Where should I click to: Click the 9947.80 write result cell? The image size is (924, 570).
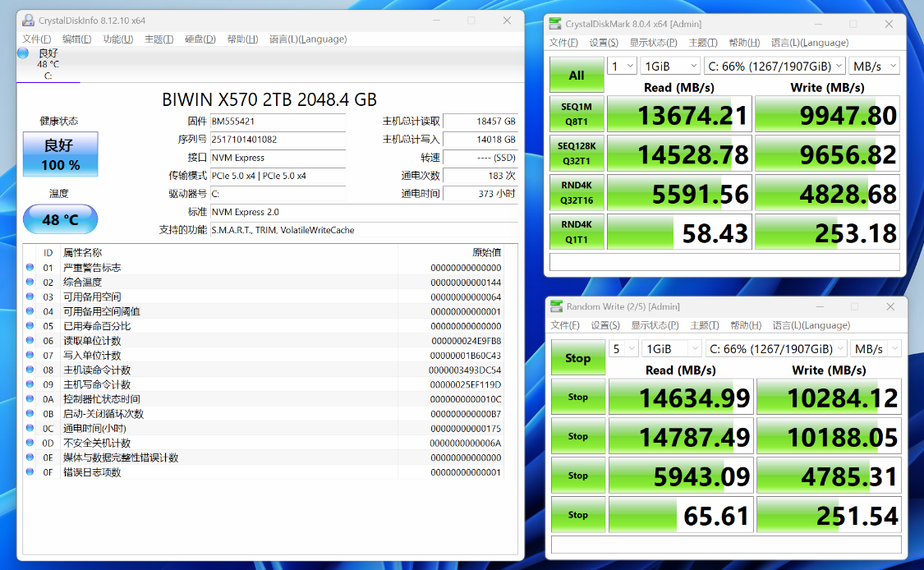click(827, 114)
